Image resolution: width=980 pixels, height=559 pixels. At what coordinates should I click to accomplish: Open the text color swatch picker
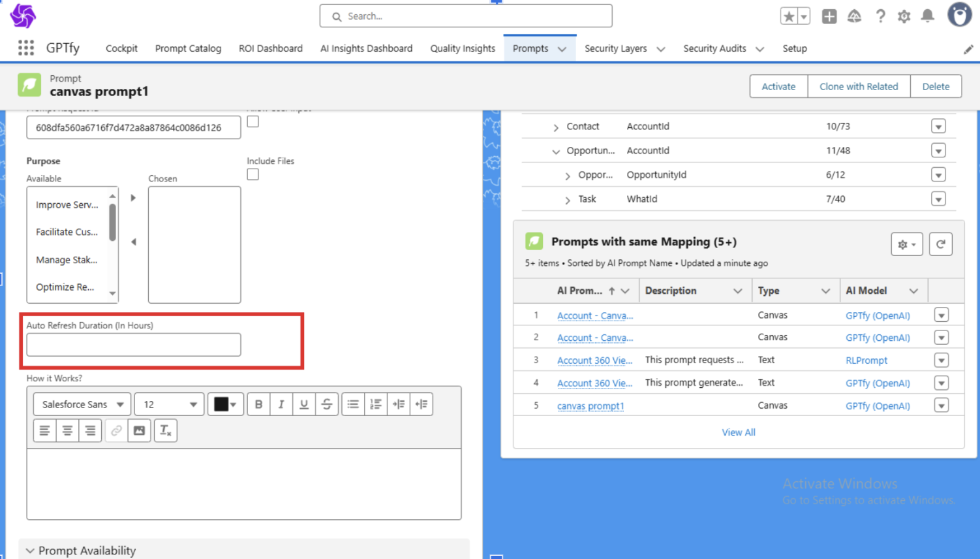pos(226,404)
